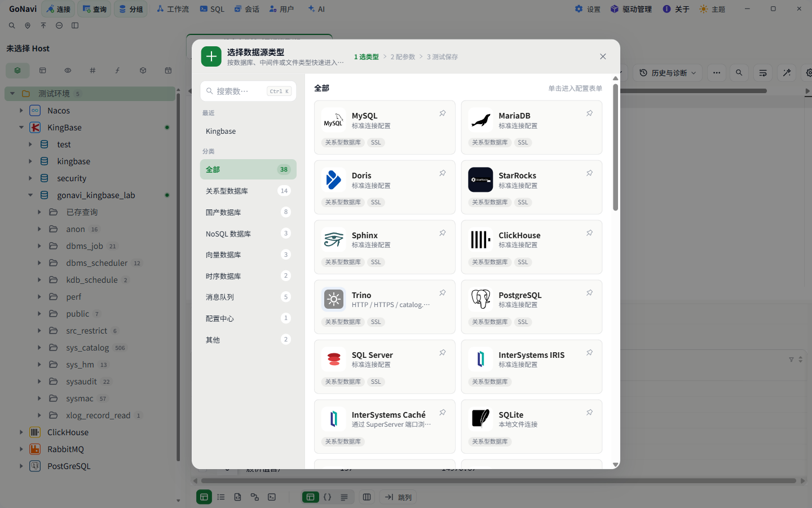This screenshot has width=812, height=508.
Task: Select the eye view filter in sidebar
Action: 68,71
